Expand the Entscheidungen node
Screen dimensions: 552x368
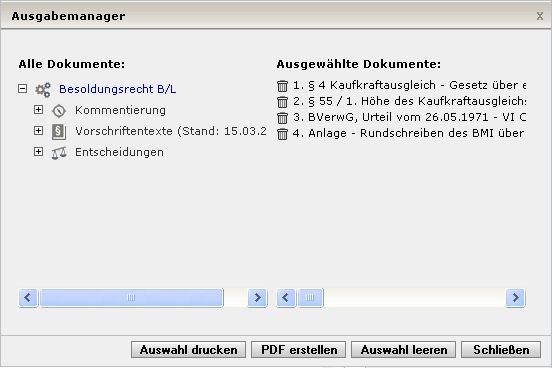[38, 152]
